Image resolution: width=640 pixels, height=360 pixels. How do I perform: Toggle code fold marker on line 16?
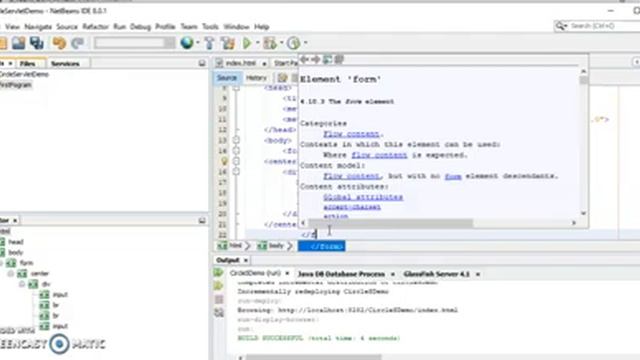click(236, 172)
